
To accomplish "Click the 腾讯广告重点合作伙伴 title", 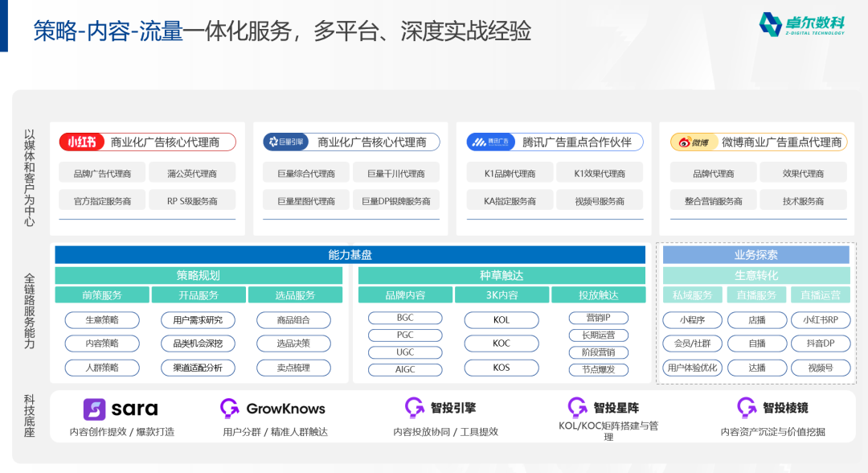I will click(x=577, y=142).
